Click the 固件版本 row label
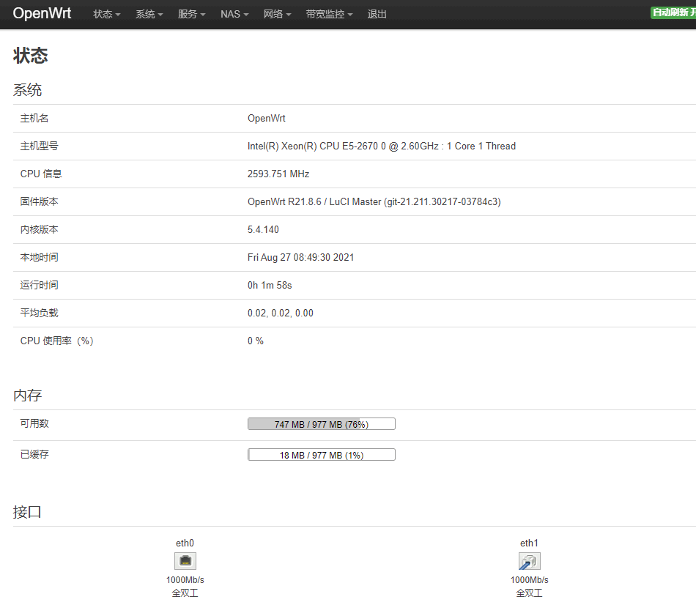This screenshot has width=696, height=616. pos(39,201)
